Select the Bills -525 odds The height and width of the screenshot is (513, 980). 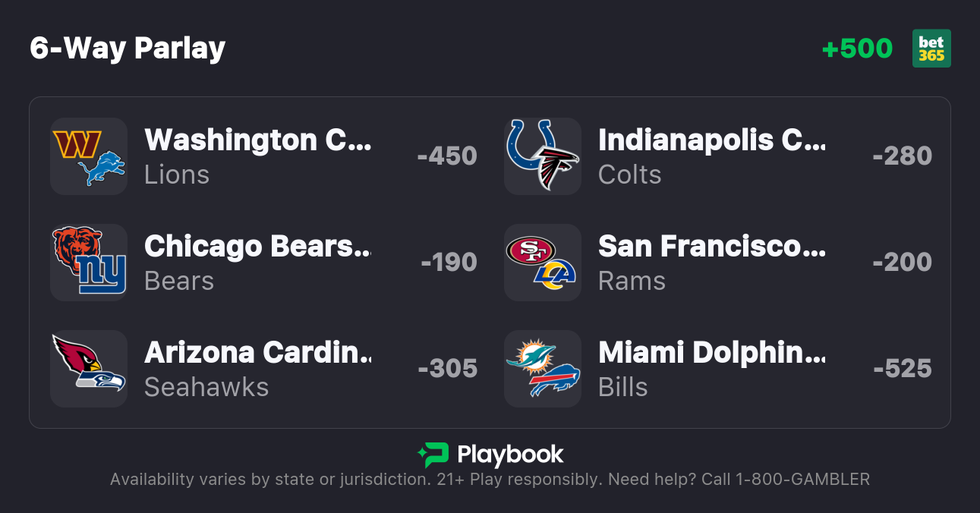coord(902,369)
